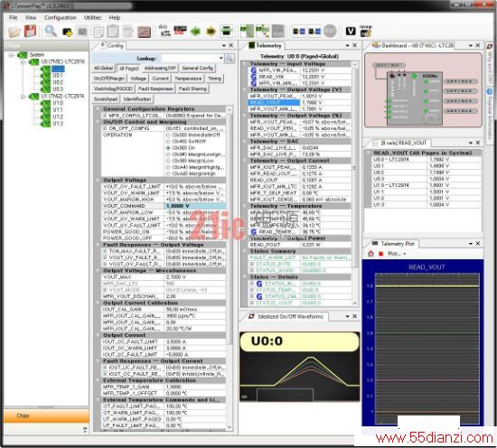Select the ImmediateOff operation radio button
This screenshot has width=497, height=448.
168,135
